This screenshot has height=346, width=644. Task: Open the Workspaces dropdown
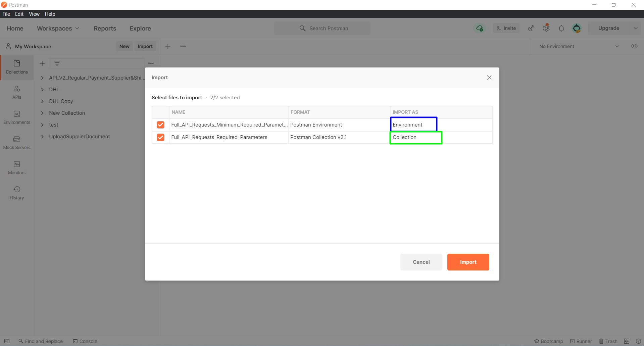click(58, 29)
